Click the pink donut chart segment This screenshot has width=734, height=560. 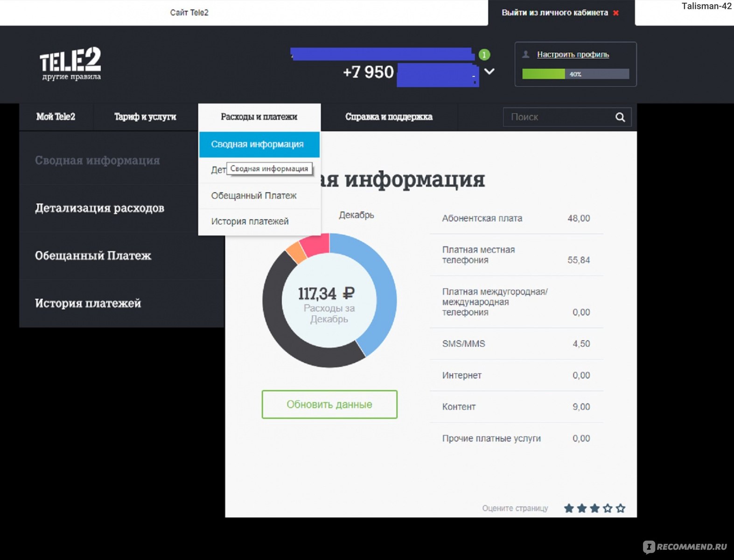[316, 245]
